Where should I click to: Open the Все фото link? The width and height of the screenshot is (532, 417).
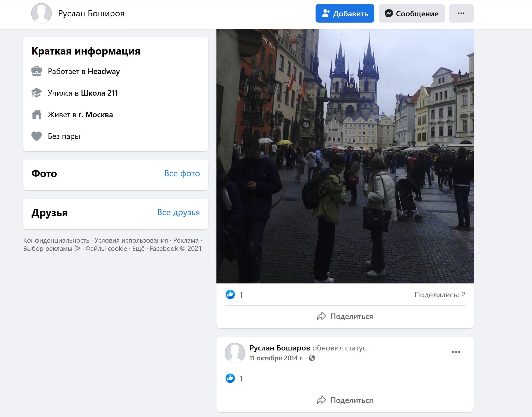pos(182,173)
